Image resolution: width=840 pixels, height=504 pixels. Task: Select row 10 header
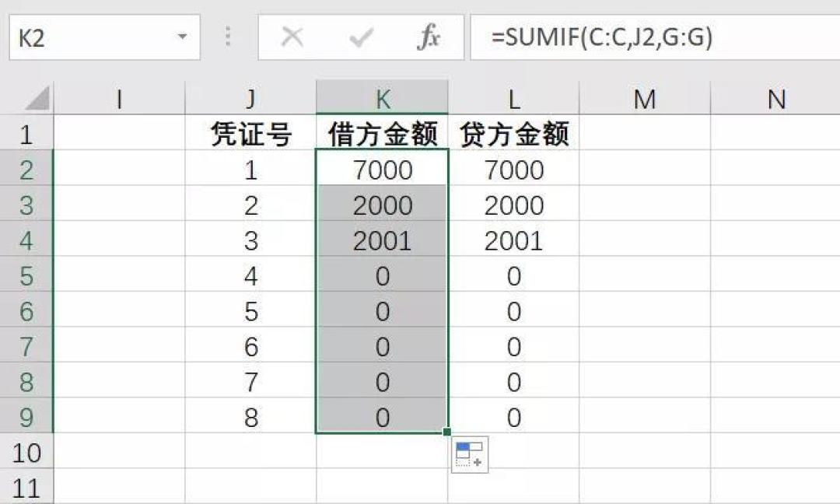[x=26, y=451]
